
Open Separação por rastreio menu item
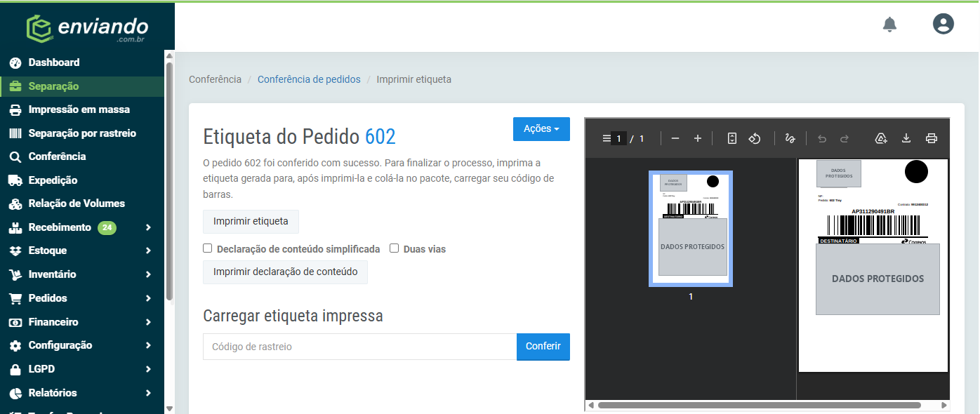(81, 133)
